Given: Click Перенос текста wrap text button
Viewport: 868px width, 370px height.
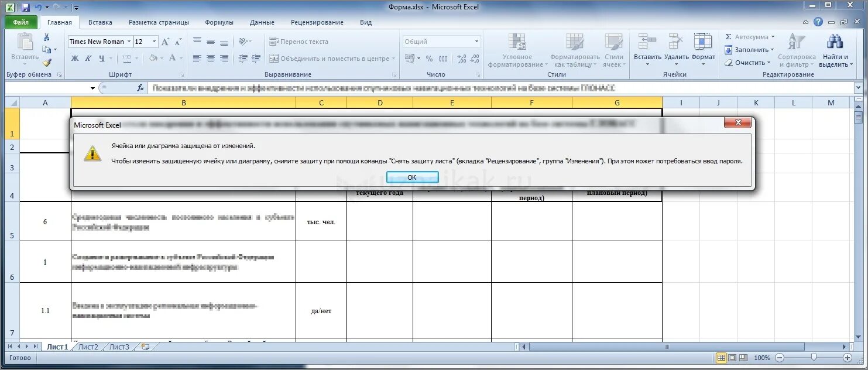Looking at the screenshot, I should pyautogui.click(x=299, y=42).
